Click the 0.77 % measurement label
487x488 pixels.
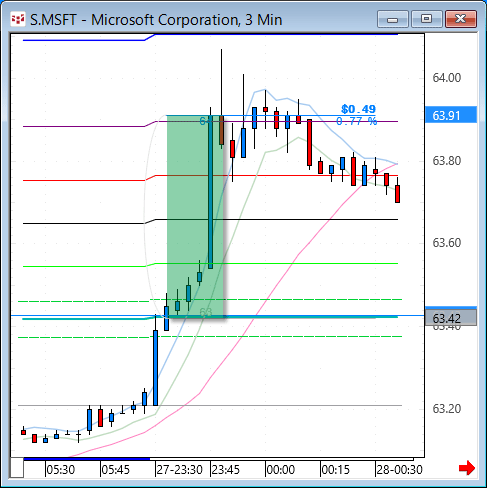click(356, 121)
